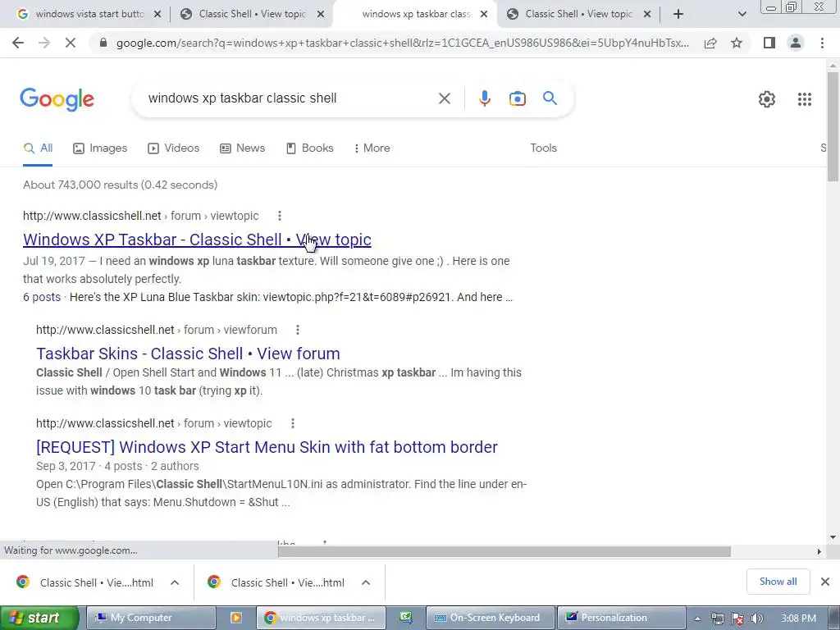The height and width of the screenshot is (630, 840).
Task: Submit search with magnifier icon
Action: 550,98
